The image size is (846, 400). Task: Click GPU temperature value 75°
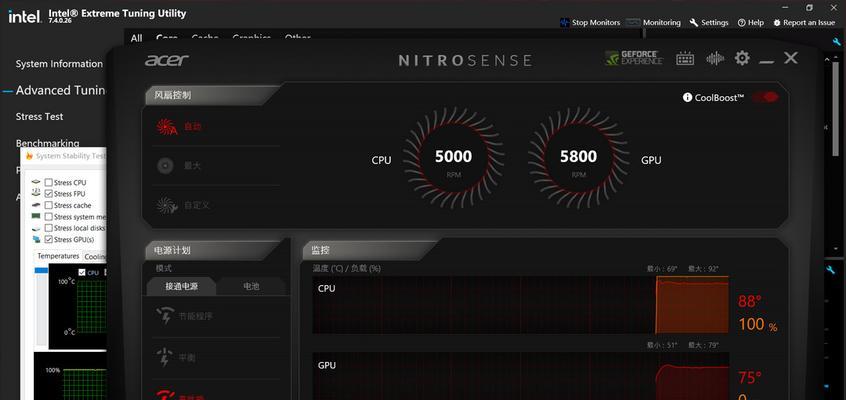pyautogui.click(x=749, y=377)
